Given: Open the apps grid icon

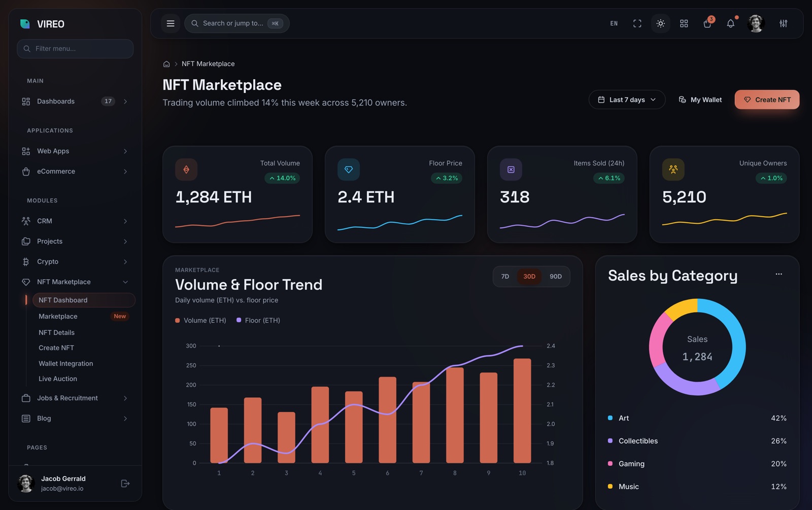Looking at the screenshot, I should (684, 23).
